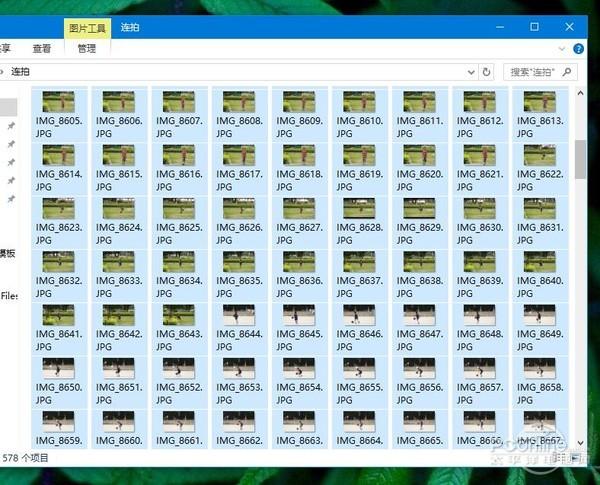
Task: Select the IMG_8614.JPG thumbnail
Action: pos(59,155)
